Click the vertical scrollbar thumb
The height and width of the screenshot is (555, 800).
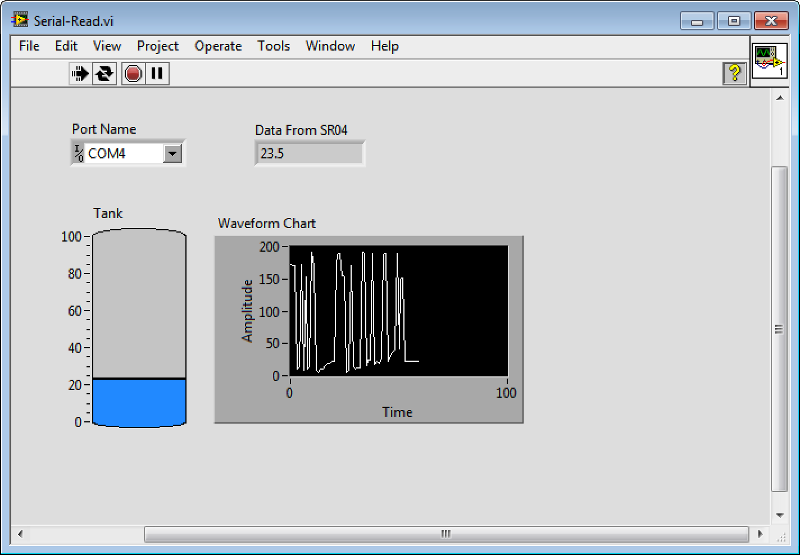(780, 329)
